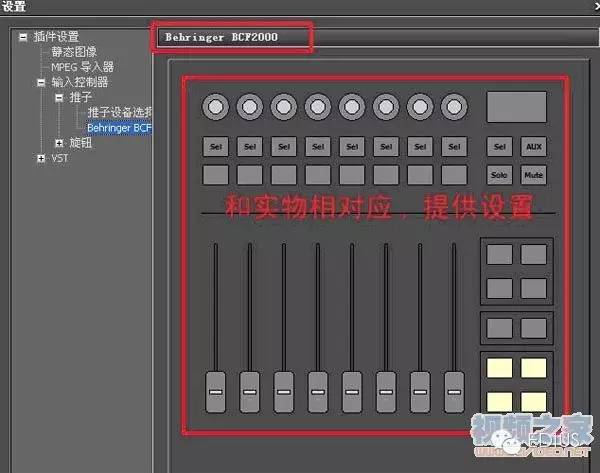Click the sixth rotary knob from left

click(386, 107)
